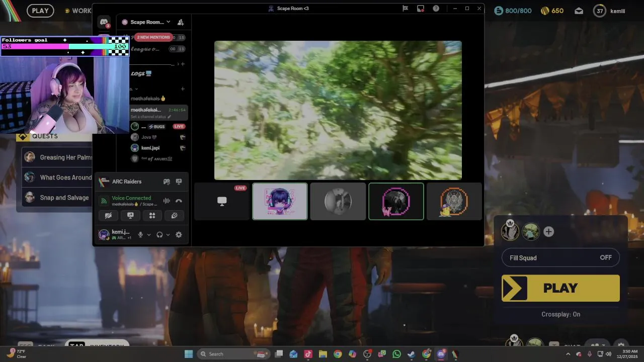Click the taskbar Search box
This screenshot has height=362, width=644.
tap(234, 354)
